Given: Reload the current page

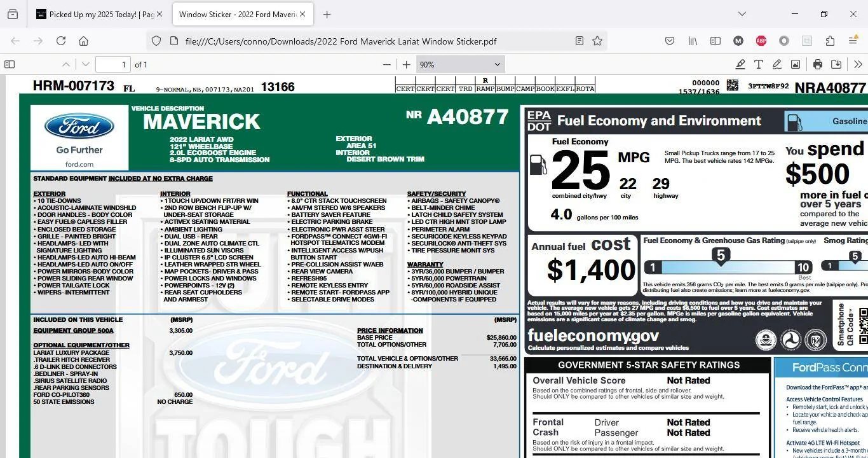Looking at the screenshot, I should (61, 41).
